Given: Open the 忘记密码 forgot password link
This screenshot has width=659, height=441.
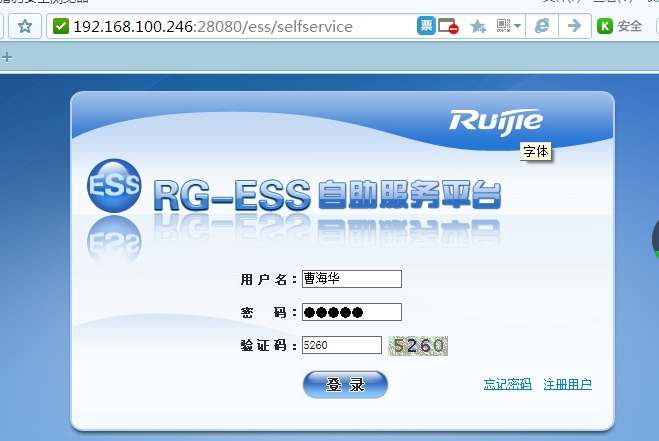Looking at the screenshot, I should (507, 384).
